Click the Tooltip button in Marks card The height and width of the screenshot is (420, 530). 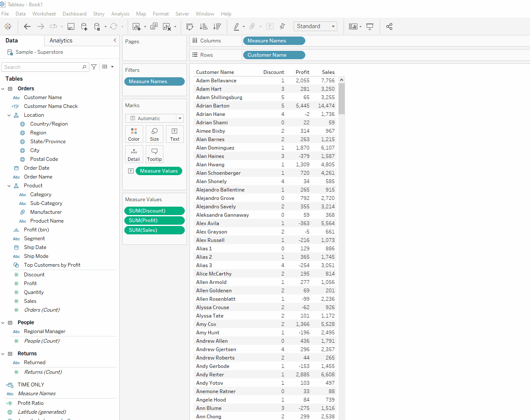(x=154, y=154)
